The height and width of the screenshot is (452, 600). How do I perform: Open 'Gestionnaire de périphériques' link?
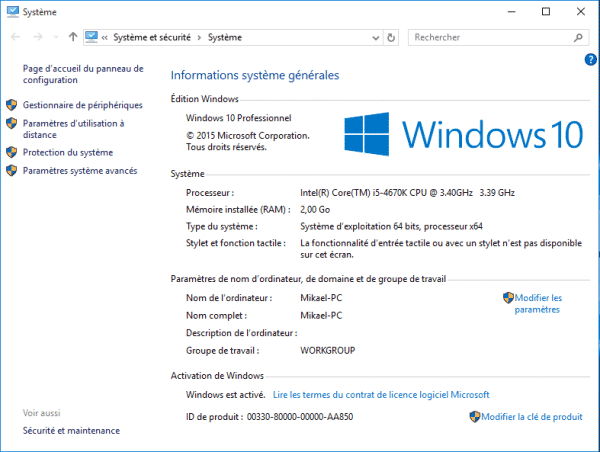(x=83, y=105)
